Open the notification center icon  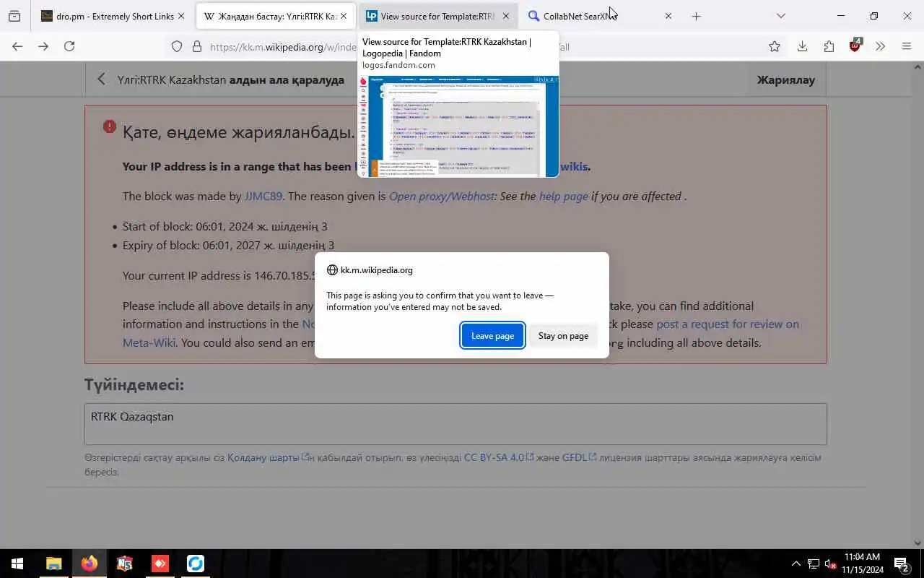coord(902,564)
